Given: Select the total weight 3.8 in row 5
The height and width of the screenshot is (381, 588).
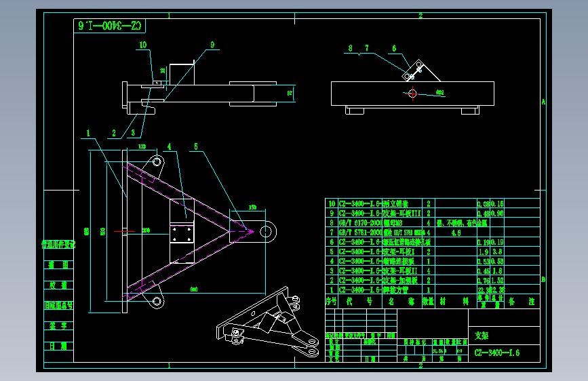Looking at the screenshot, I should coord(497,252).
